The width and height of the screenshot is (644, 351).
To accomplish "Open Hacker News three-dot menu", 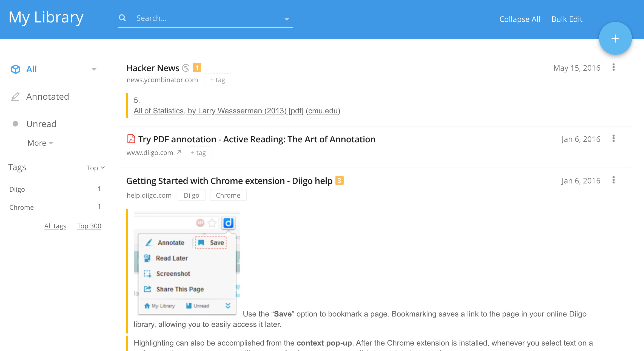I will (x=614, y=67).
